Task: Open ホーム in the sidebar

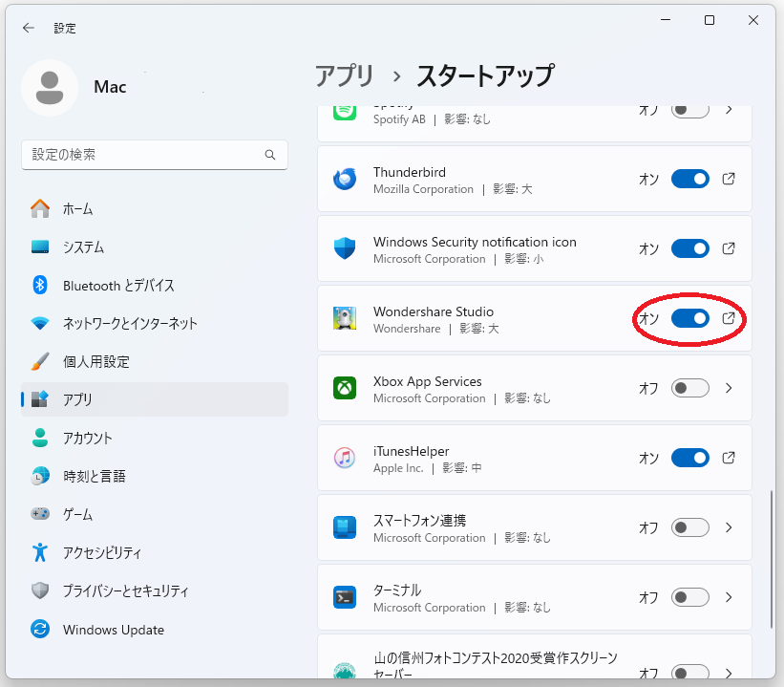Action: pos(155,208)
